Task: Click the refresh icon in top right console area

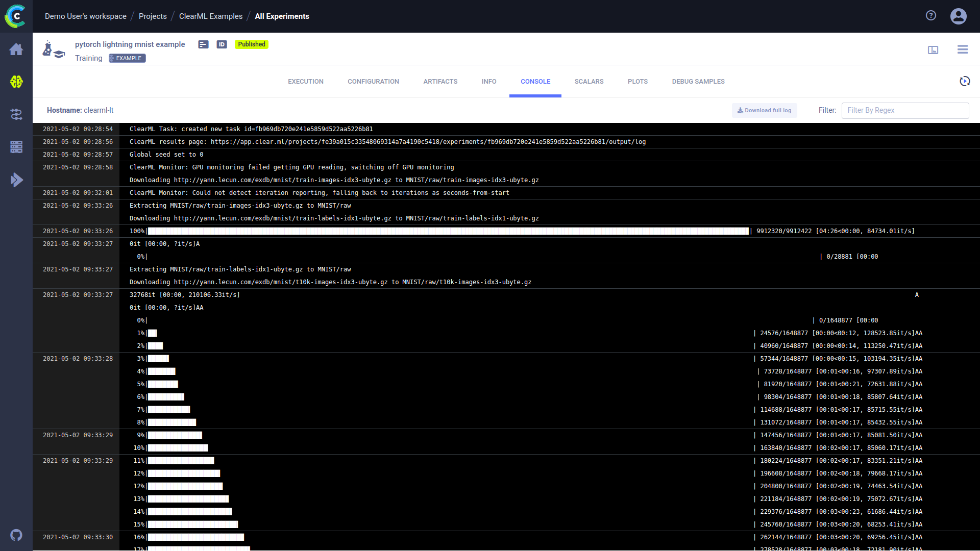Action: point(965,81)
